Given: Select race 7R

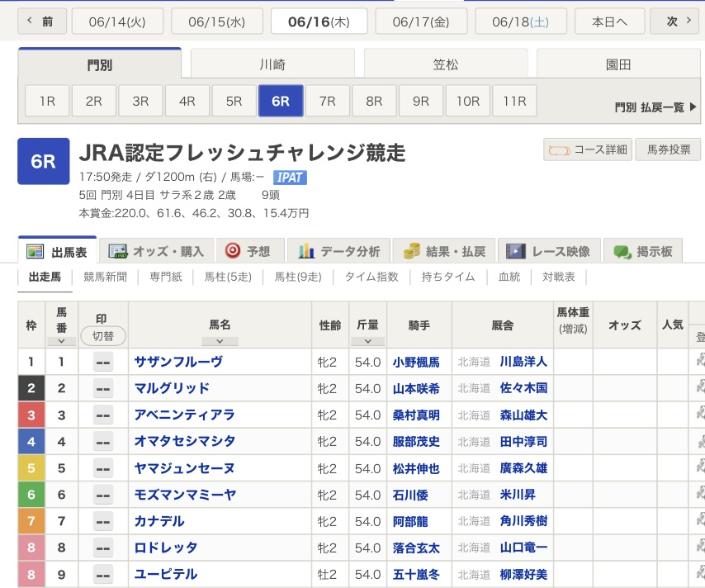Looking at the screenshot, I should (327, 101).
